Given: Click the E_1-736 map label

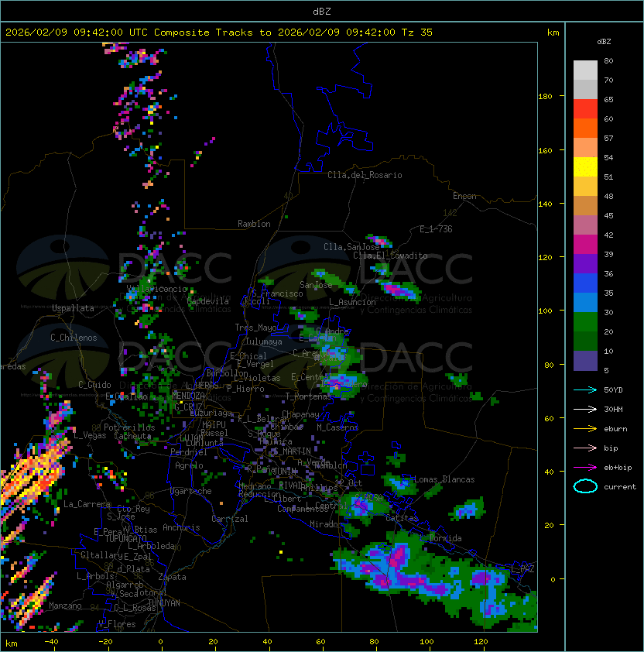Looking at the screenshot, I should (436, 229).
